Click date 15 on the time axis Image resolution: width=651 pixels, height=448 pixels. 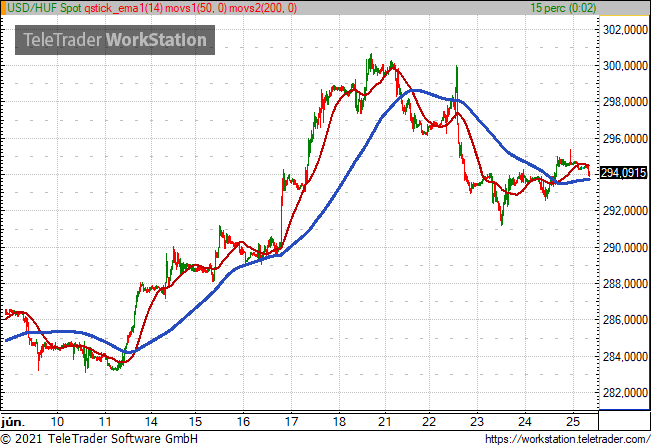pos(195,422)
